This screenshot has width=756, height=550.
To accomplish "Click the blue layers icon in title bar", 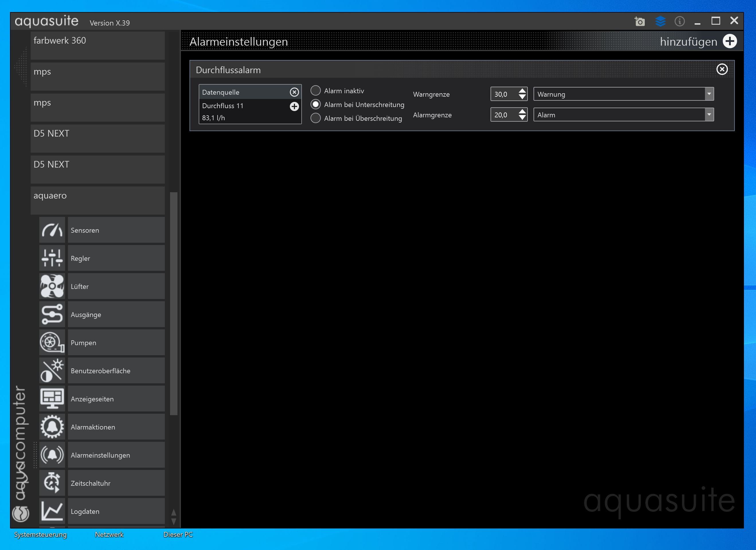I will [x=660, y=21].
